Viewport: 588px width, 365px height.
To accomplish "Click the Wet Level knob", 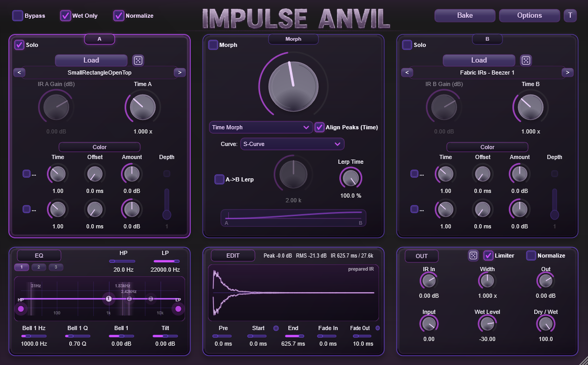I will click(x=487, y=324).
